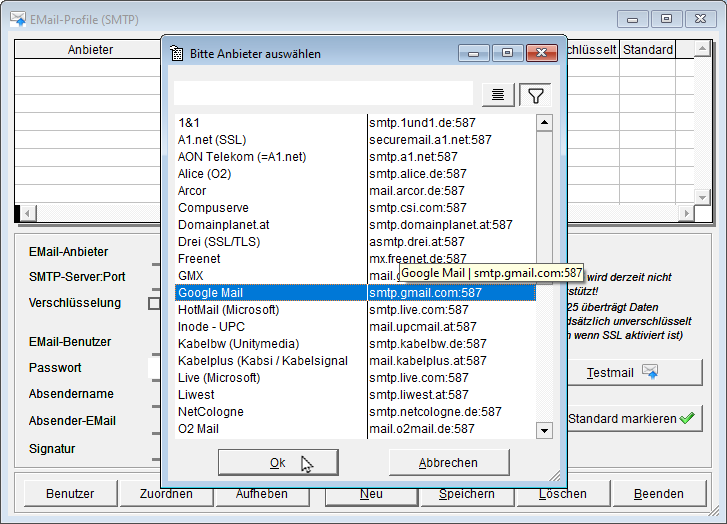Viewport: 727px width, 524px height.
Task: Click the EMail-Profile window mail icon
Action: click(18, 19)
